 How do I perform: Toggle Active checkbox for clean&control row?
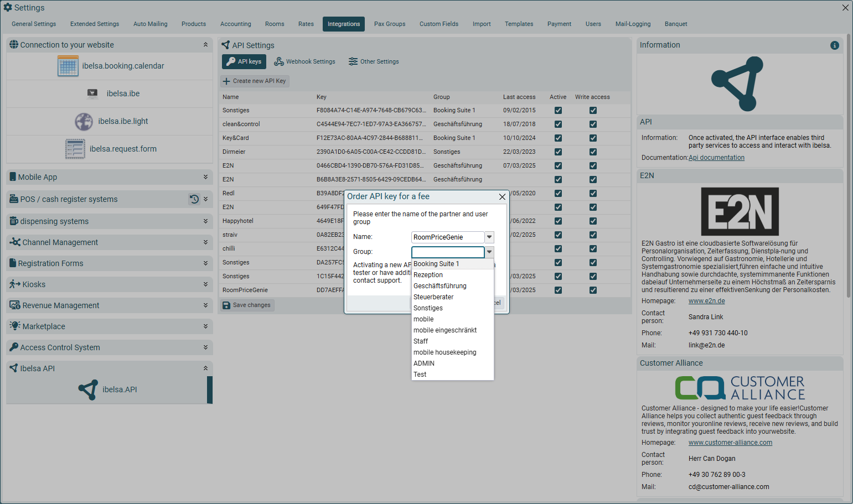coord(558,124)
